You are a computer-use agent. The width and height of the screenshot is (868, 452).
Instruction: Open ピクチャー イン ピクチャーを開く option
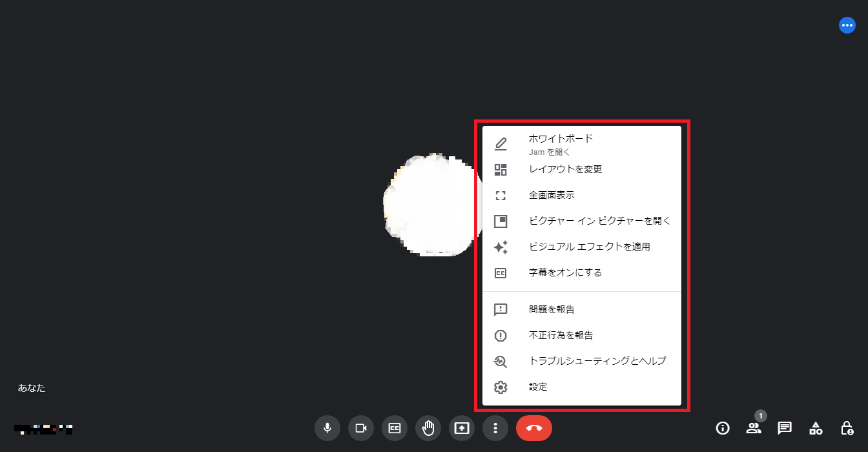599,221
